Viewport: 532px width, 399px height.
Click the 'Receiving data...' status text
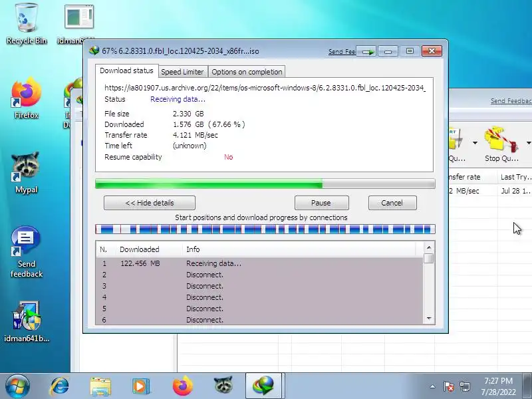[x=178, y=99]
